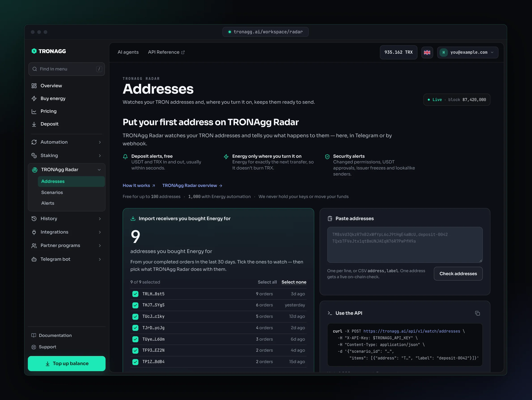Screen dimensions: 532x400
Task: Collapse the TRONAgg Radar section chevron
Action: point(99,170)
